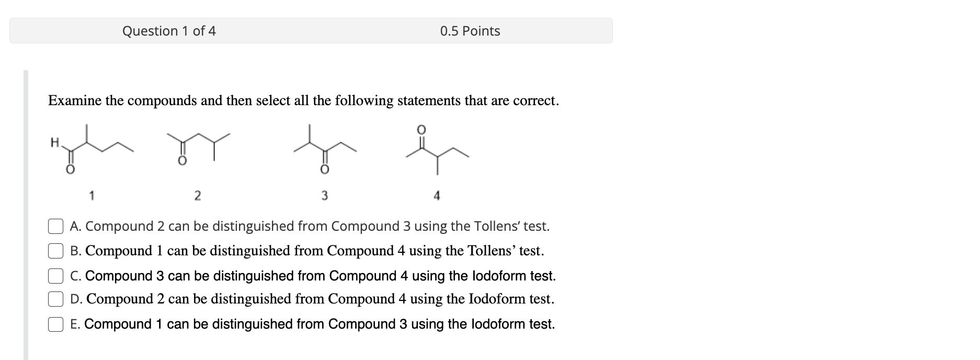Viewport: 980px width, 360px height.
Task: Tick option D distinguishing Compound 2 from 4
Action: 56,299
